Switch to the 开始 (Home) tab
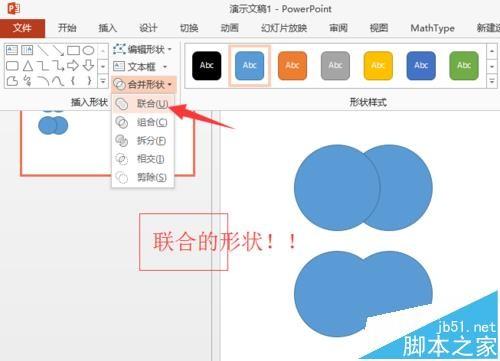The height and width of the screenshot is (361, 500). [x=67, y=28]
